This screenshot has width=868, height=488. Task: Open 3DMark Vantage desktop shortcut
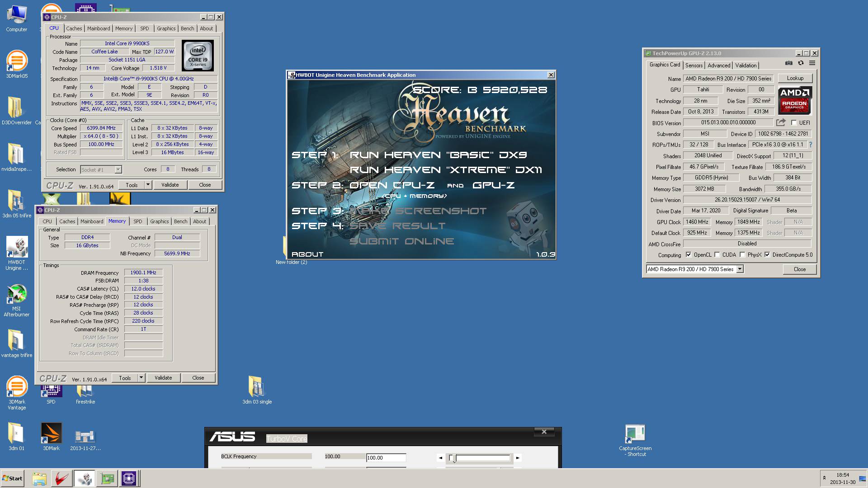click(x=17, y=393)
